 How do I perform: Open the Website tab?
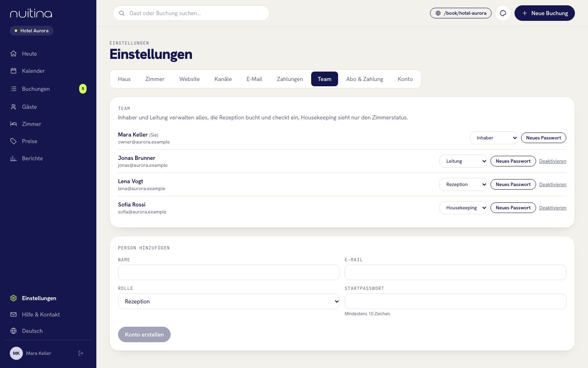tap(189, 79)
